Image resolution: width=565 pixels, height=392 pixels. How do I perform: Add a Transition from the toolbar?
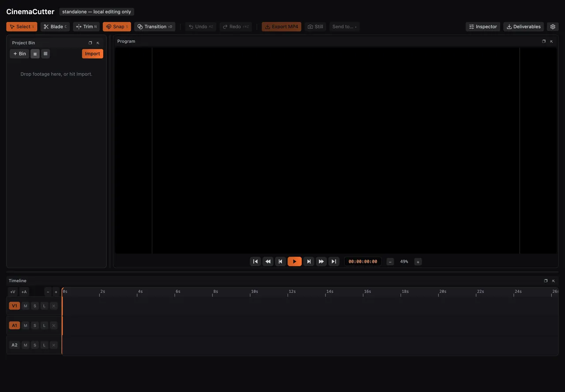155,27
